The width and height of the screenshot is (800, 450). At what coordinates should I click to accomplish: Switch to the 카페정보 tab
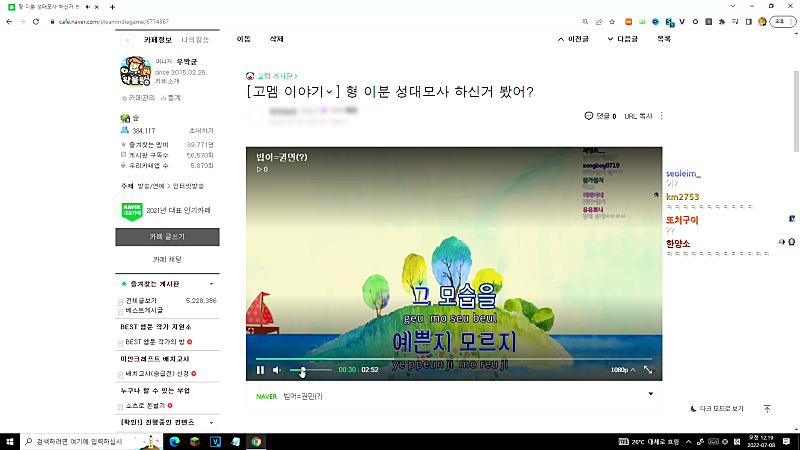pyautogui.click(x=158, y=40)
